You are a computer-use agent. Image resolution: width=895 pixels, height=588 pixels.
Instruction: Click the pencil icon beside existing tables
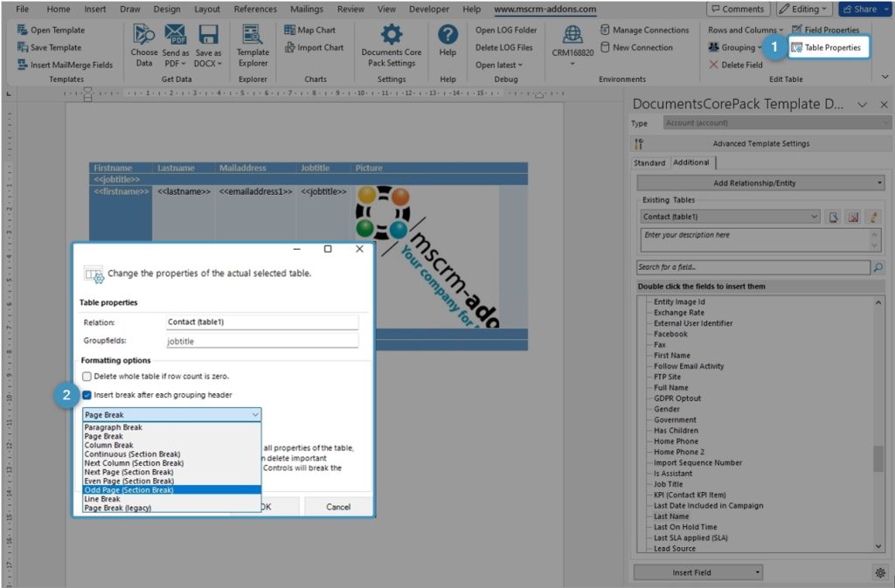click(x=873, y=217)
